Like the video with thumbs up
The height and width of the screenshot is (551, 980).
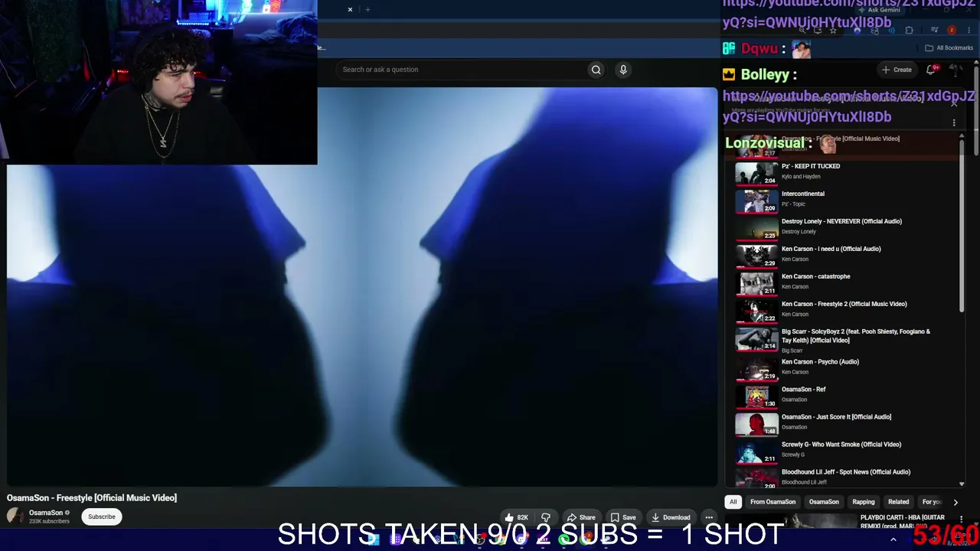click(516, 517)
